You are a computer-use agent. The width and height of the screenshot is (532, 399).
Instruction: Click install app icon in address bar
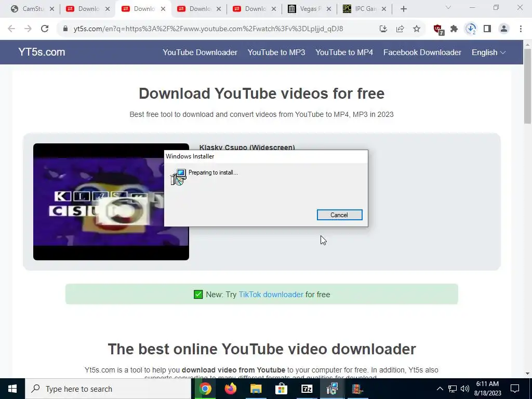[383, 29]
